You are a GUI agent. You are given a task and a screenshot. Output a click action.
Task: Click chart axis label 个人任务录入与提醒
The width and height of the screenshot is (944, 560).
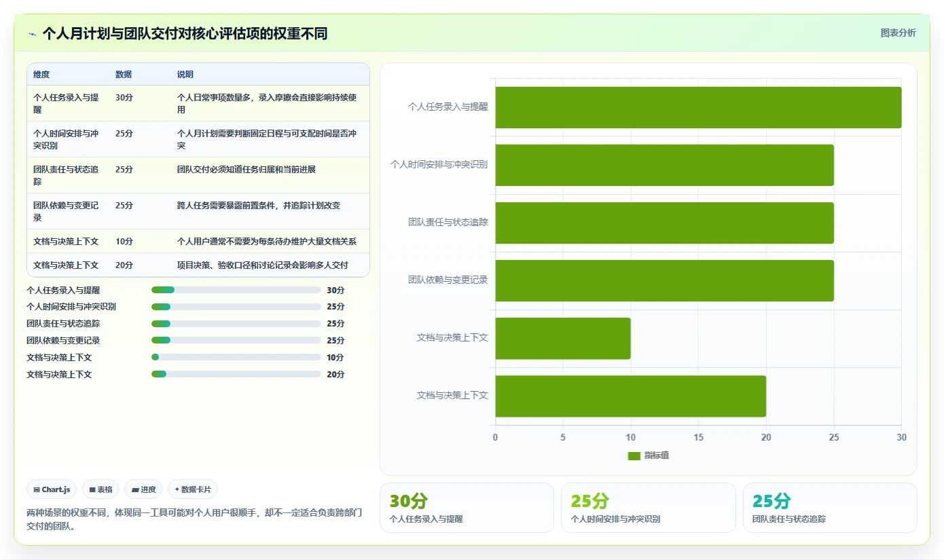pyautogui.click(x=448, y=107)
